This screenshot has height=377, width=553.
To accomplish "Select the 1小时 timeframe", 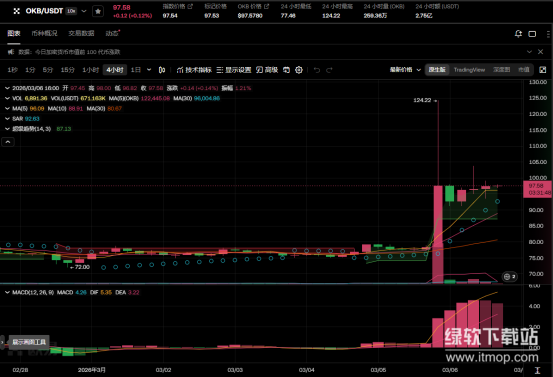I will pos(90,70).
